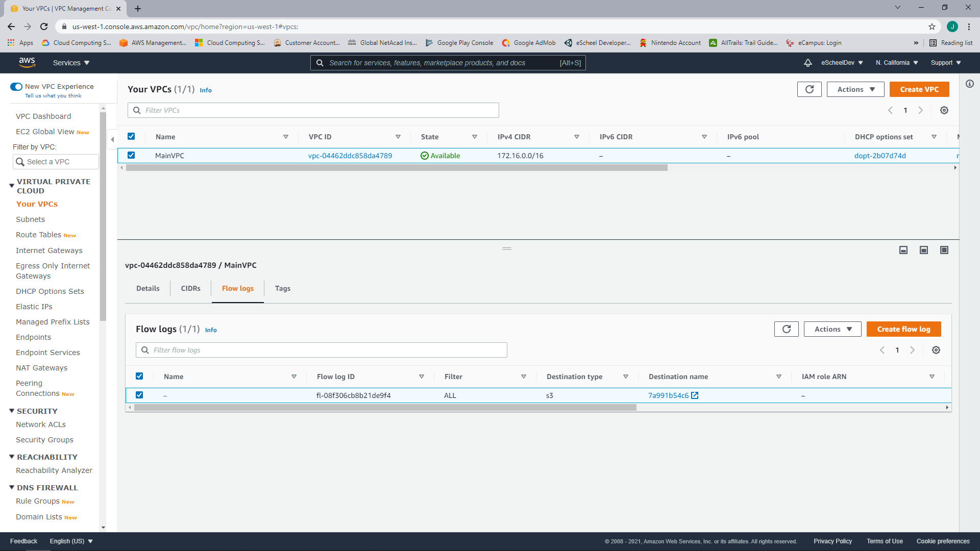
Task: Open the Services menu
Action: click(70, 62)
